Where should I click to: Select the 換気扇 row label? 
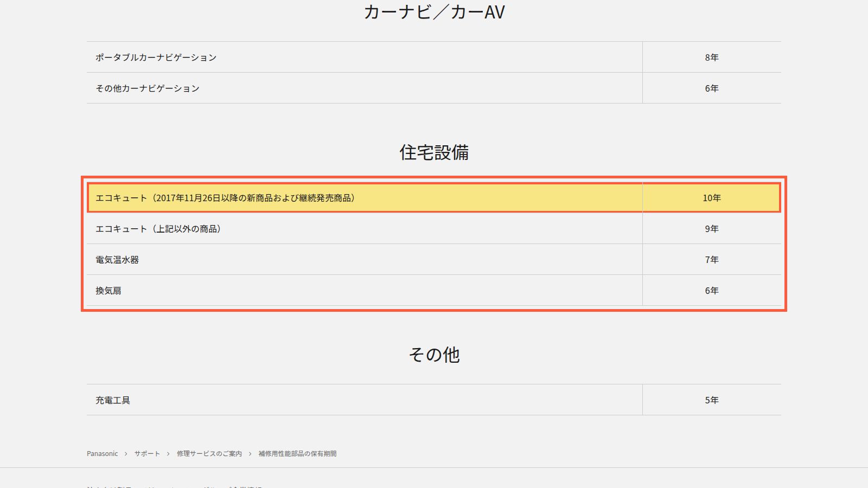[108, 291]
